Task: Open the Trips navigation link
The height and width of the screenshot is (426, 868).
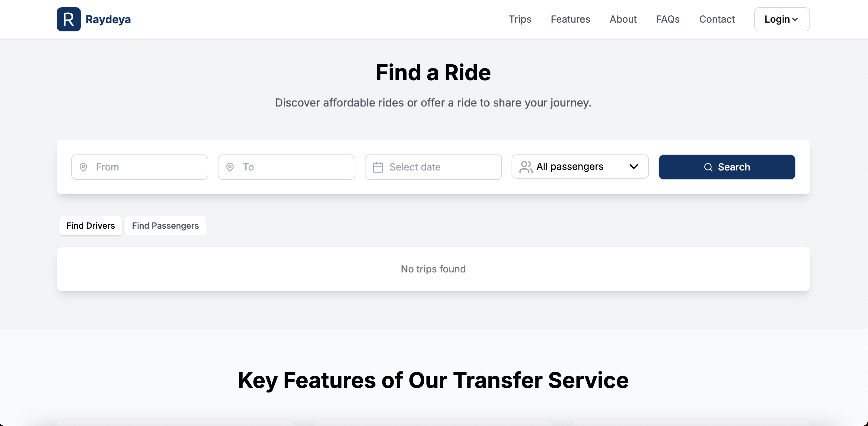Action: [520, 19]
